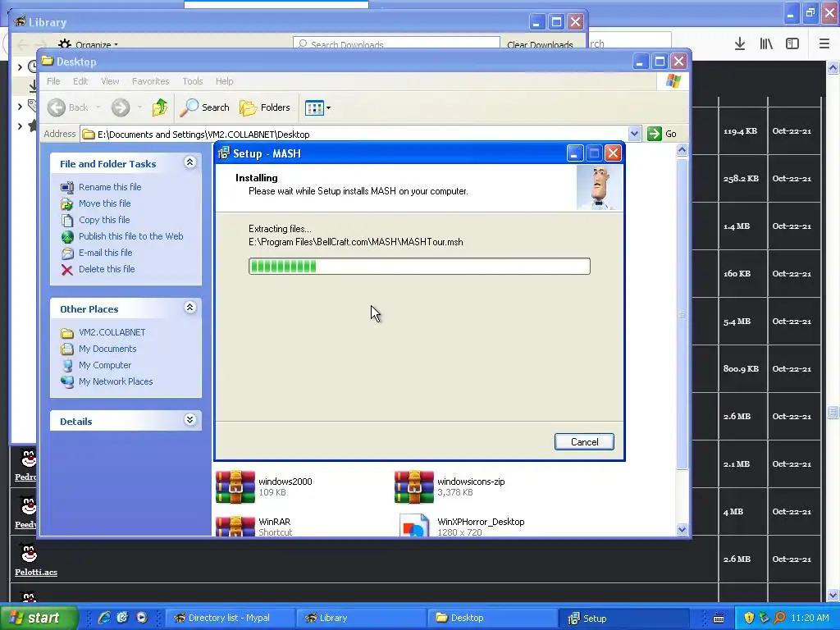Choose Publish this file to the Web

tap(130, 236)
